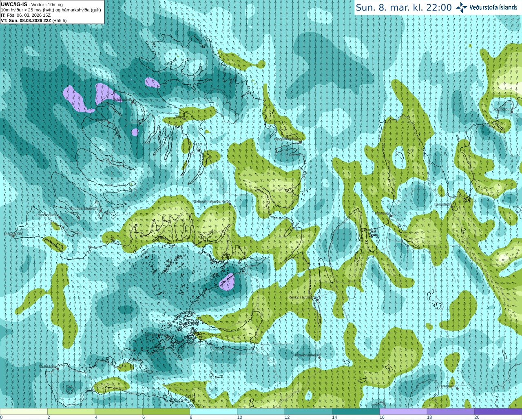Viewport: 522px width, 420px height.
Task: Click the Veðurstofa Íslands emblem icon
Action: pos(462,7)
